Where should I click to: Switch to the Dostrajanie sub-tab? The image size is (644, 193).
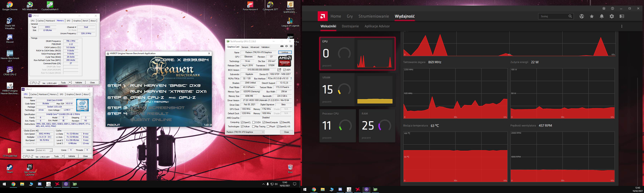pyautogui.click(x=350, y=26)
